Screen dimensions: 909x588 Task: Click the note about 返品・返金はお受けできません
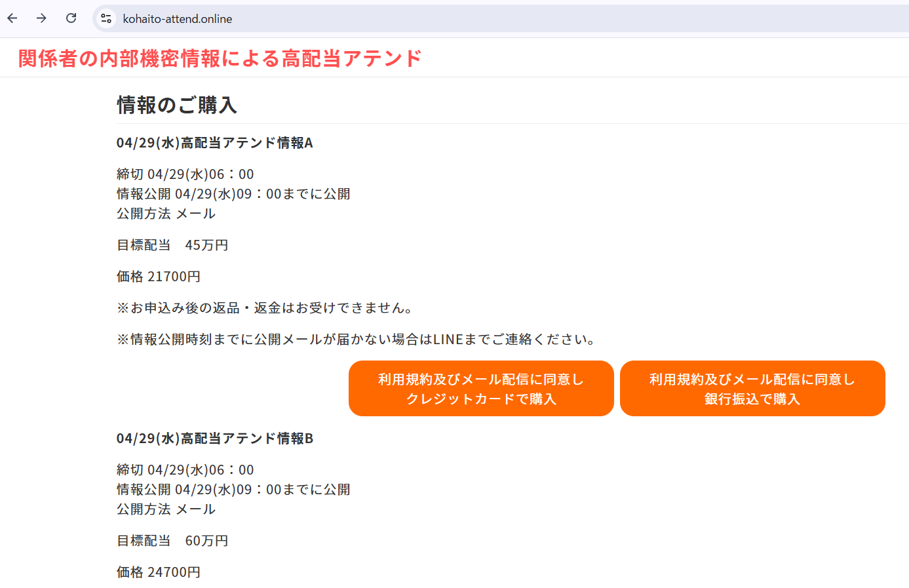point(265,308)
